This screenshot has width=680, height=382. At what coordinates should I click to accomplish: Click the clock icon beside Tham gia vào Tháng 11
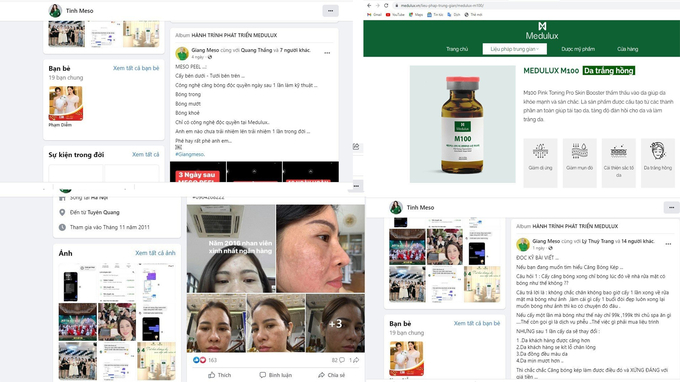point(62,227)
